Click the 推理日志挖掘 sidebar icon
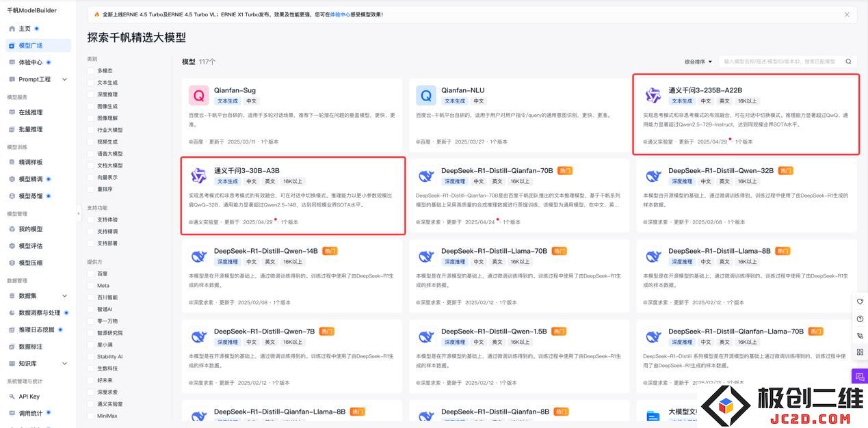Image resolution: width=868 pixels, height=428 pixels. pos(12,330)
